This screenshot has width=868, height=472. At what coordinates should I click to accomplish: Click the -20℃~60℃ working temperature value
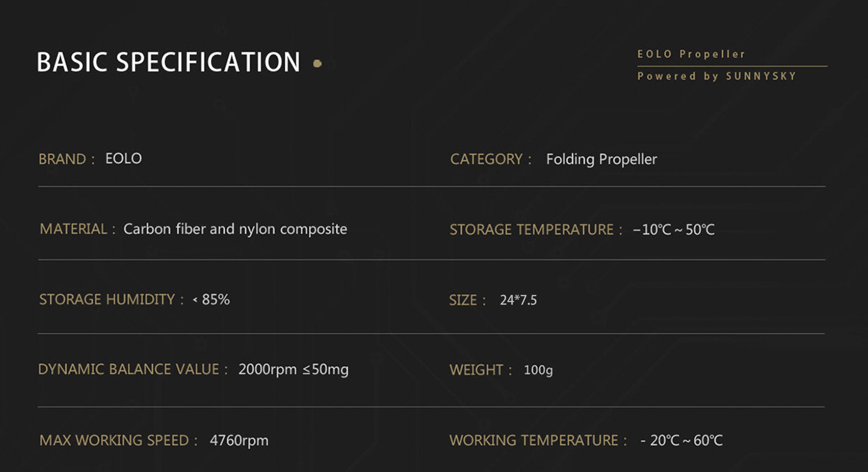[681, 440]
